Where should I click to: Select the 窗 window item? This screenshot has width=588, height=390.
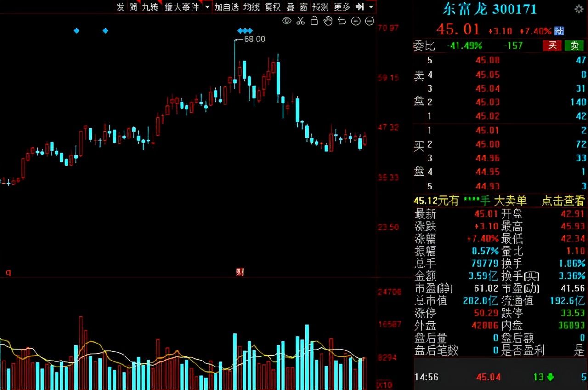[304, 7]
